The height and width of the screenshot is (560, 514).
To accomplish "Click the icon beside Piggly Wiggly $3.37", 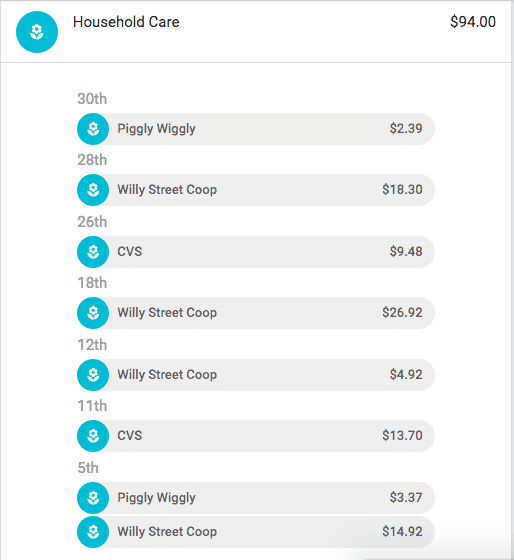I will (x=93, y=498).
